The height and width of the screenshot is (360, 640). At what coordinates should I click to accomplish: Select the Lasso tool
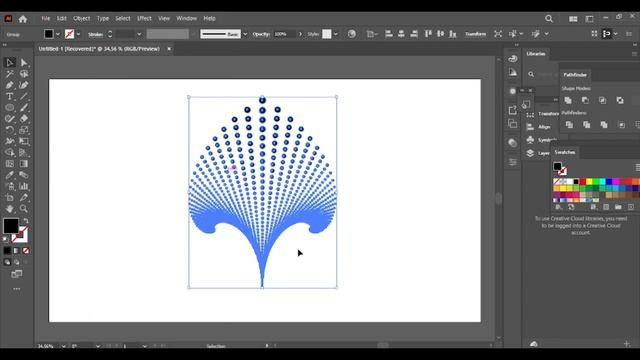point(24,74)
